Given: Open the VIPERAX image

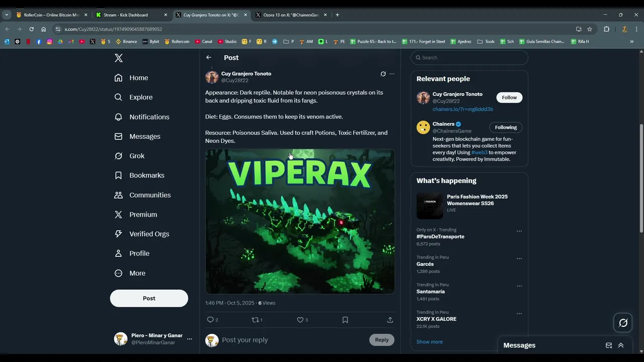Looking at the screenshot, I should pyautogui.click(x=300, y=221).
